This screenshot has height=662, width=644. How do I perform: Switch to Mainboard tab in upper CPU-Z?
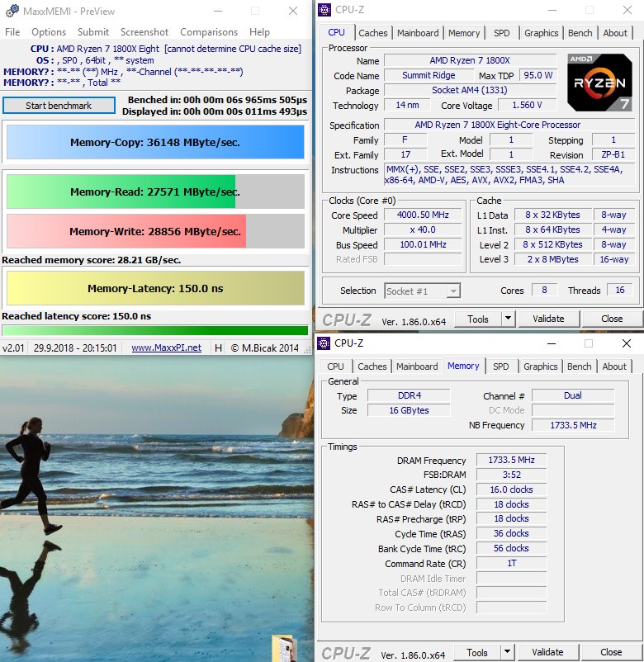tap(418, 33)
